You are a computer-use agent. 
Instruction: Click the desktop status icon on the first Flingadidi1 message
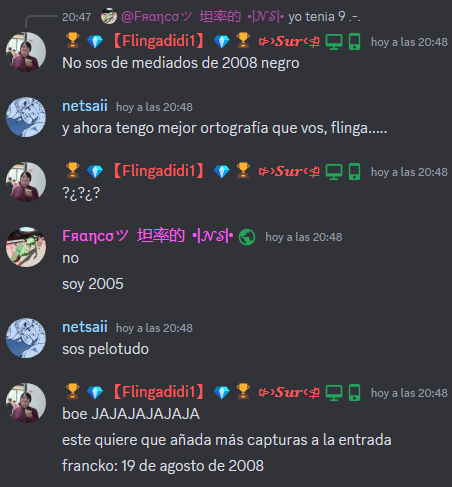point(334,42)
